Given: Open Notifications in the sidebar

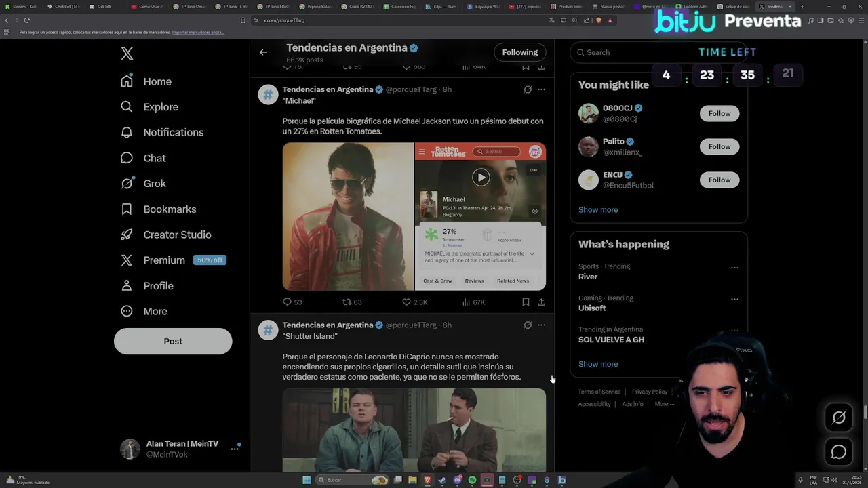Looking at the screenshot, I should click(161, 132).
